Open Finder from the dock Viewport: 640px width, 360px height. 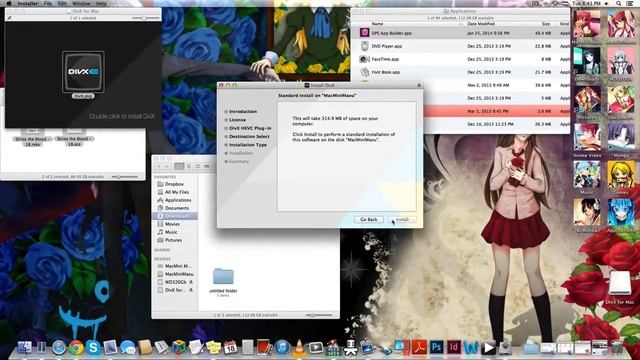click(24, 347)
